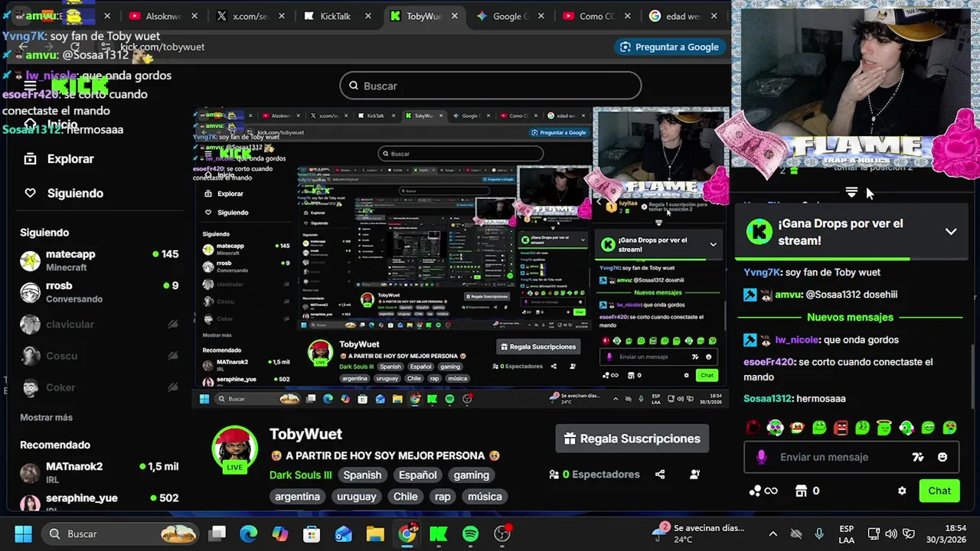Click the Regala Suscripciones button

coord(632,439)
